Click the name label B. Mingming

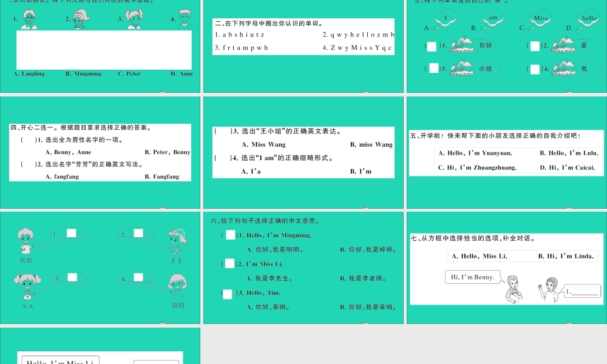point(84,73)
